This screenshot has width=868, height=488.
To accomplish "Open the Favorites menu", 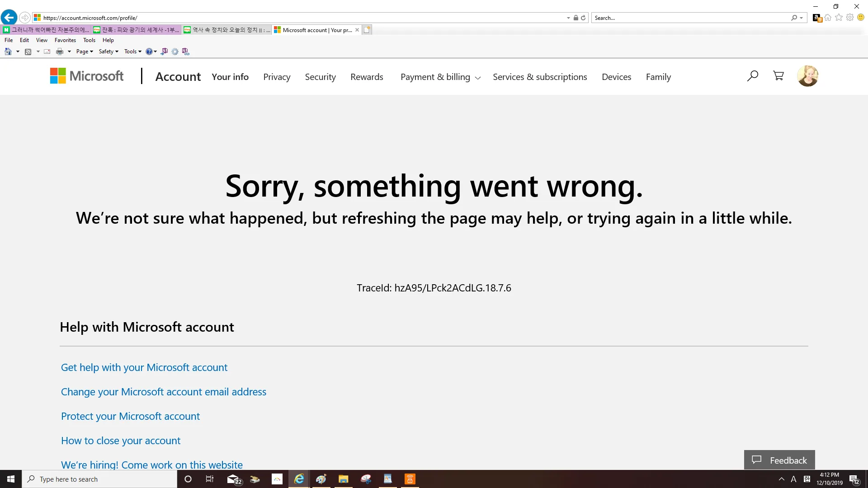I will pos(65,40).
